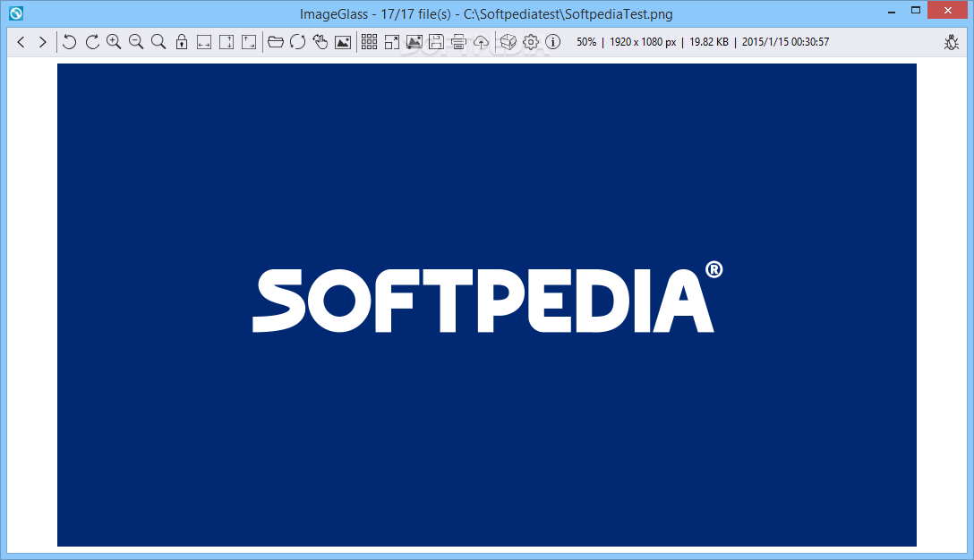Viewport: 974px width, 560px height.
Task: Click the picture icon next to hand
Action: [x=343, y=42]
